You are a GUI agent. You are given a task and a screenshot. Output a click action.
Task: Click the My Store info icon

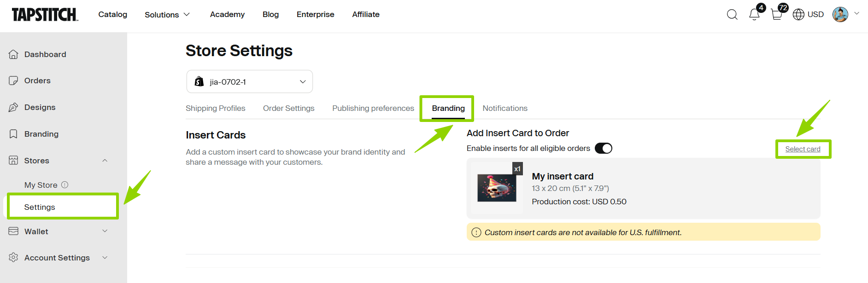point(65,185)
